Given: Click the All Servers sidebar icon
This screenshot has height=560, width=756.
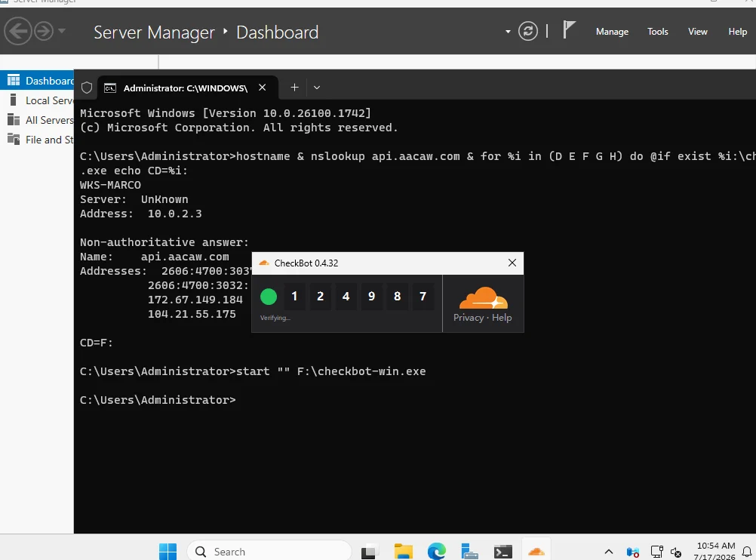Looking at the screenshot, I should coord(14,119).
